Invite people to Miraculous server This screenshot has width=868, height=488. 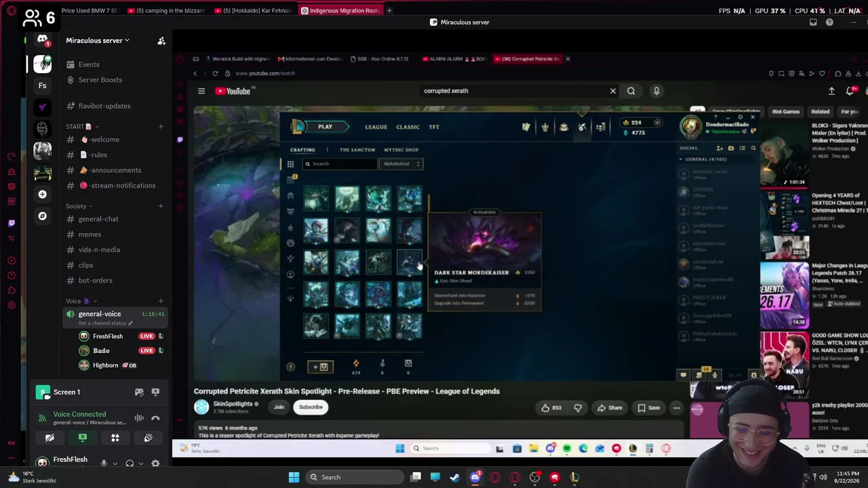[x=161, y=41]
